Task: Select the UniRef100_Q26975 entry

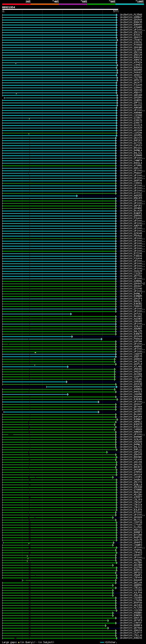Action: click(131, 377)
